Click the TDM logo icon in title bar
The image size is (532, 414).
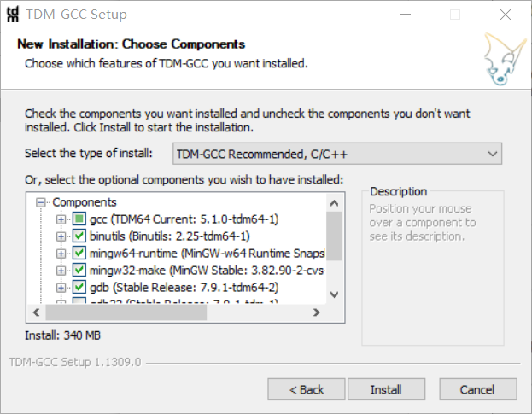13,15
